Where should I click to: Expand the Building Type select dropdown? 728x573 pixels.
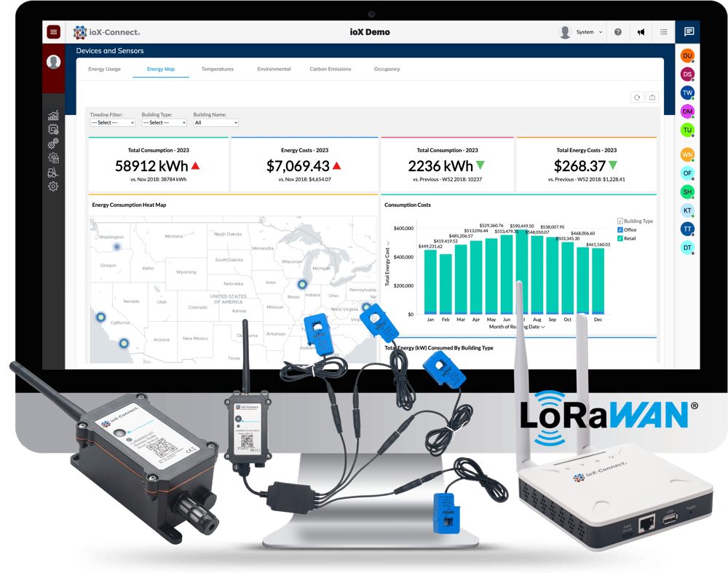[x=163, y=123]
